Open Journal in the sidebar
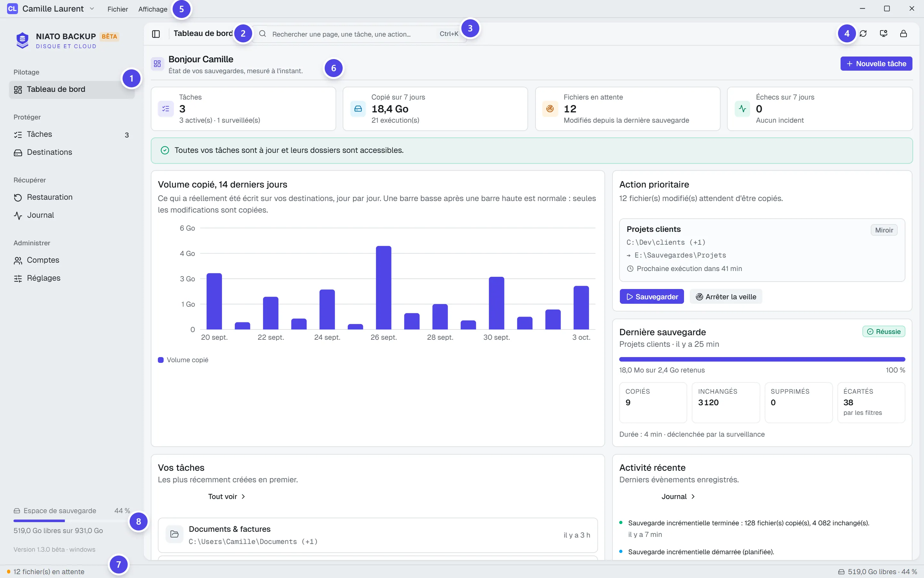The height and width of the screenshot is (578, 924). coord(72,215)
